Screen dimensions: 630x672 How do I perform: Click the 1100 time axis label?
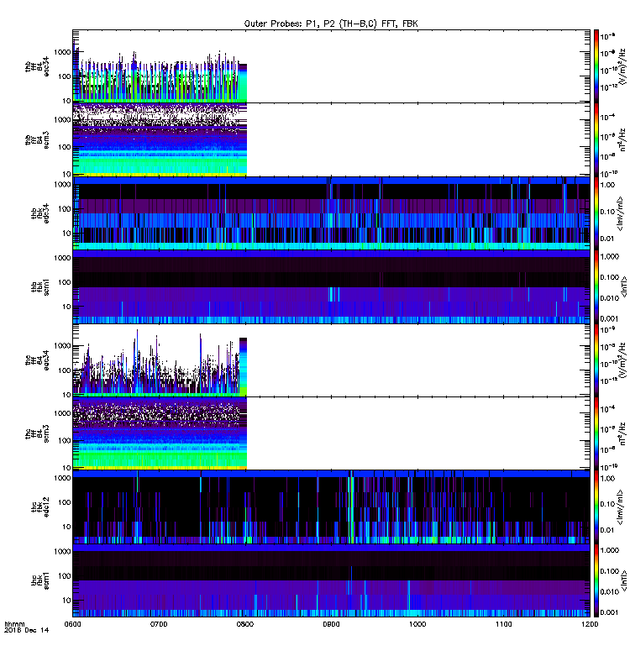pyautogui.click(x=503, y=624)
